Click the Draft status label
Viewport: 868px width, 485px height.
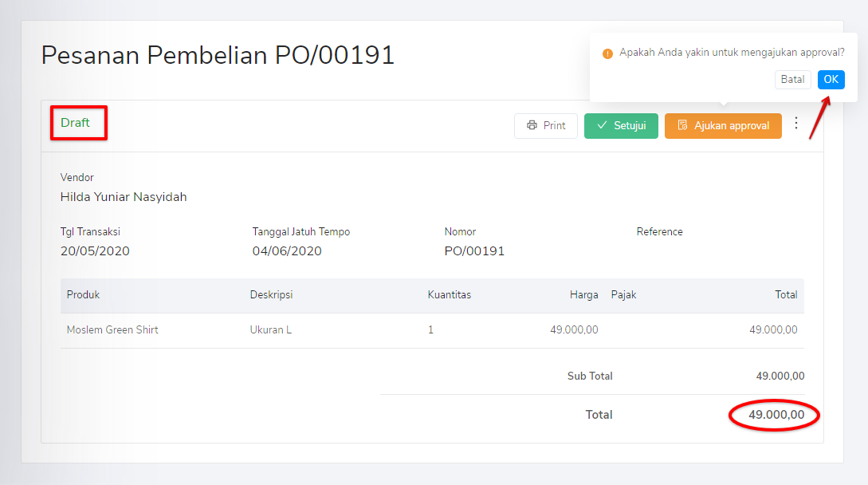tap(76, 123)
